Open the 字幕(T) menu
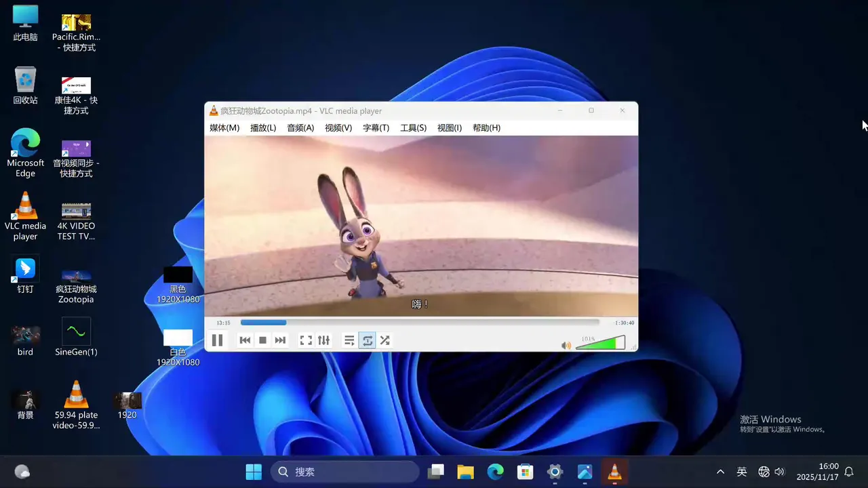 tap(376, 127)
